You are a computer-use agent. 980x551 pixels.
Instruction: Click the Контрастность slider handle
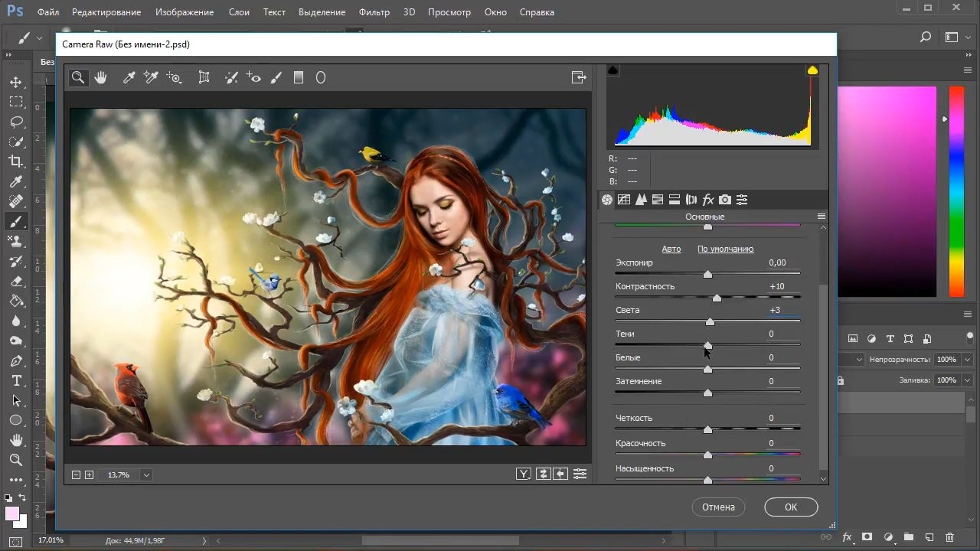coord(717,298)
